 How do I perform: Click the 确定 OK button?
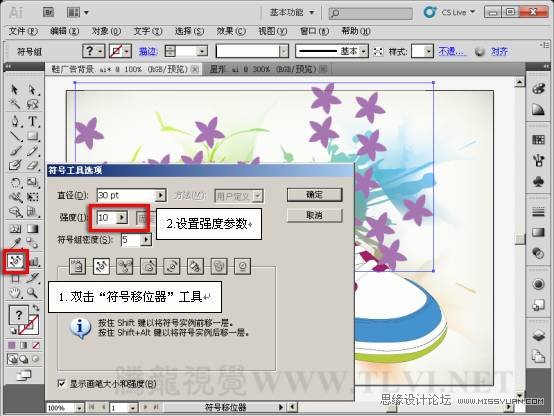coord(314,195)
